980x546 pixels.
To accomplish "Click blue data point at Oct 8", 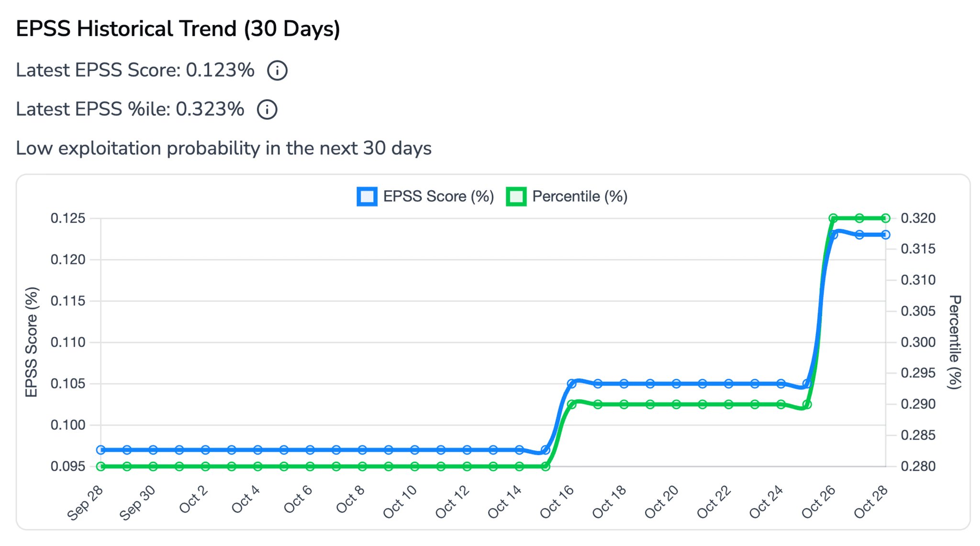I will [x=362, y=450].
